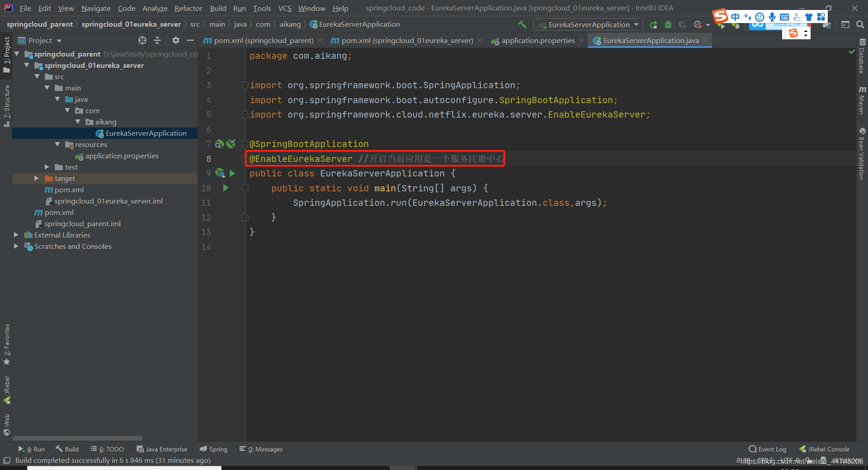868x470 pixels.
Task: Open Project panel settings gear
Action: pyautogui.click(x=176, y=40)
